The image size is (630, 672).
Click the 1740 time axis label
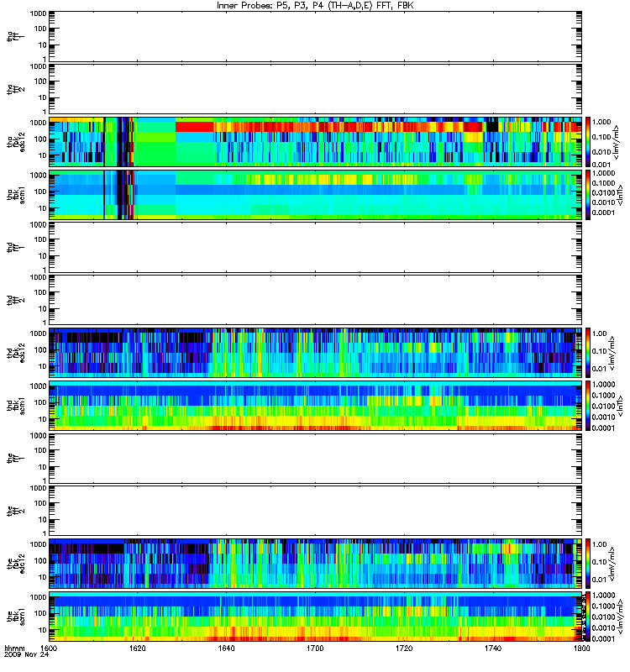[493, 648]
